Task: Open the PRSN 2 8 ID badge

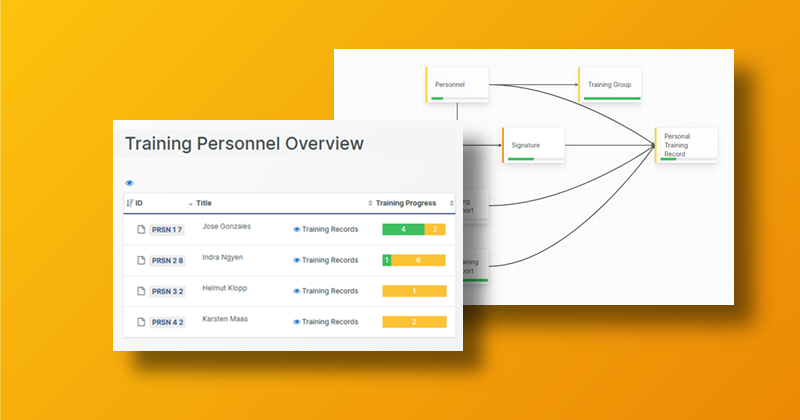Action: [x=167, y=261]
